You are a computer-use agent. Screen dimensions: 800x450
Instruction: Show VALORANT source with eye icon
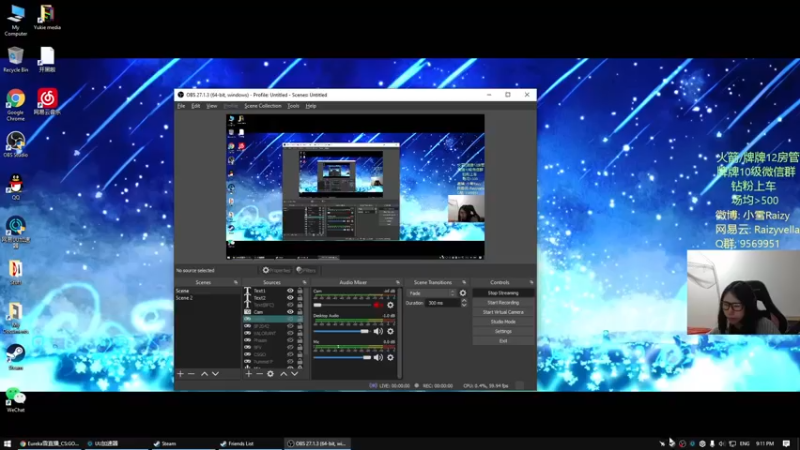click(290, 333)
